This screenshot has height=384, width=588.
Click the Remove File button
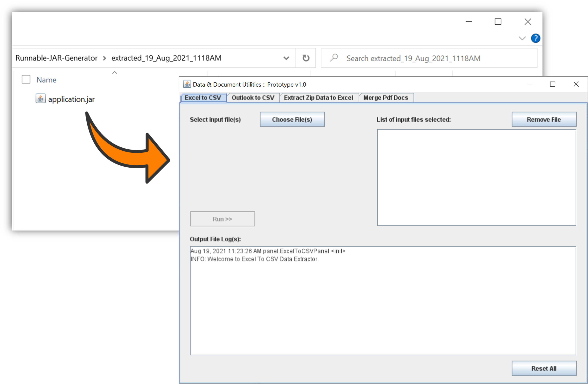tap(544, 119)
